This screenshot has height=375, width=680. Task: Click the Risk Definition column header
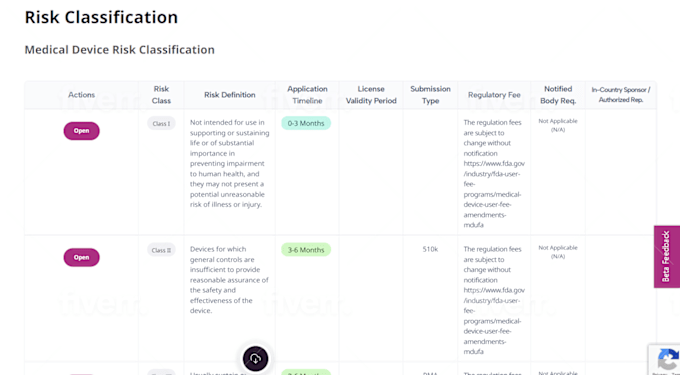(229, 95)
